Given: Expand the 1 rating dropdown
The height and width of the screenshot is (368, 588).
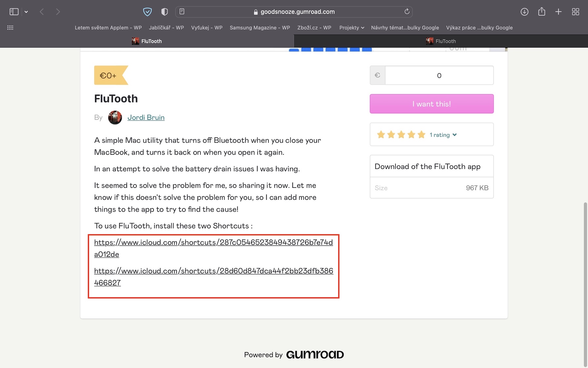Looking at the screenshot, I should 443,135.
